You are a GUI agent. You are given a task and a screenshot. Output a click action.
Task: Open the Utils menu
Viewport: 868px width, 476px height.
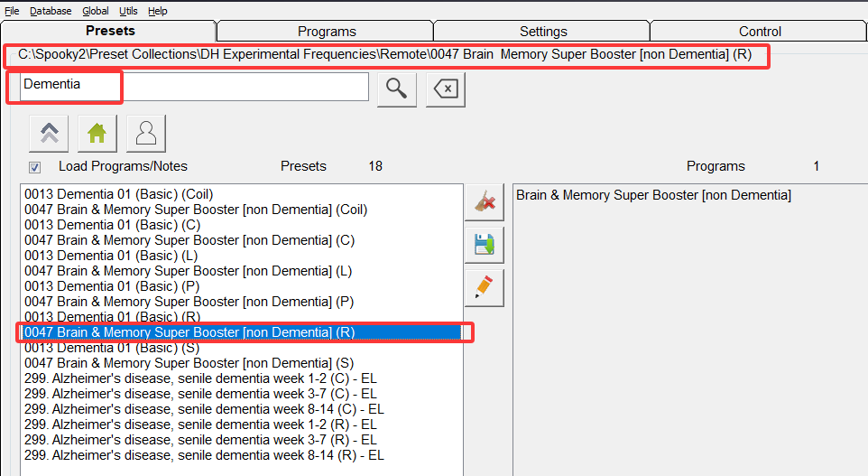128,11
